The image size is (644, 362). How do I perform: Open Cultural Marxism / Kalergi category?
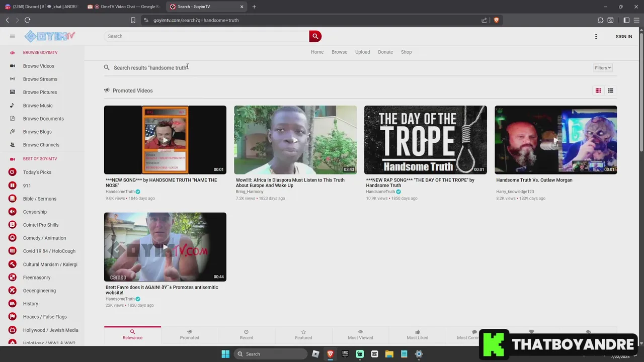tap(50, 264)
